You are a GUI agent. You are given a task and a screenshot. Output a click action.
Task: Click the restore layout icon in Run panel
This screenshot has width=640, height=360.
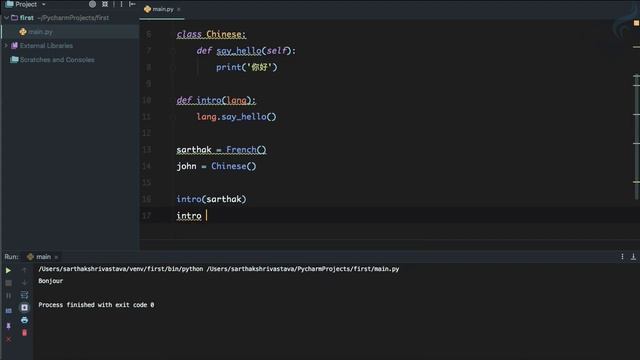9,311
